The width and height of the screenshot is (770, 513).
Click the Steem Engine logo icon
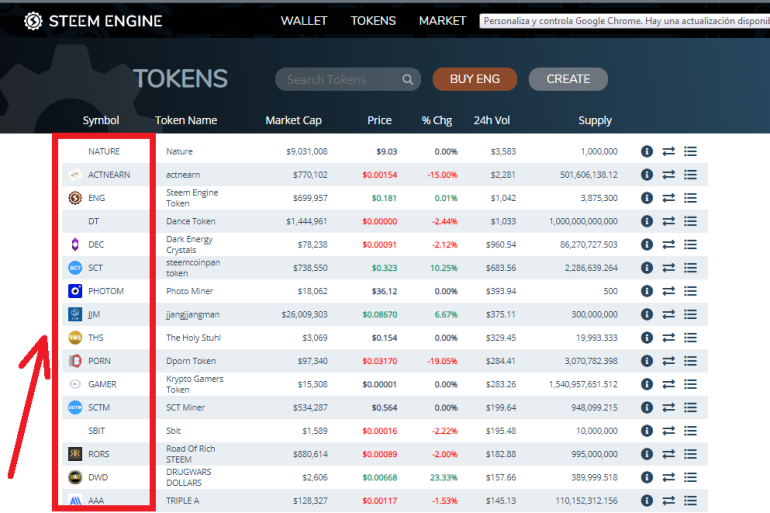(33, 21)
